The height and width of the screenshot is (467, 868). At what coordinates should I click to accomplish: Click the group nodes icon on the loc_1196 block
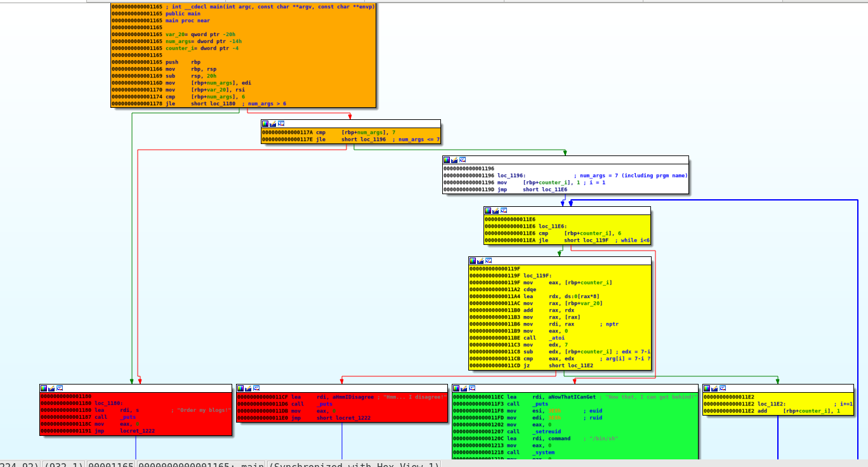point(463,160)
